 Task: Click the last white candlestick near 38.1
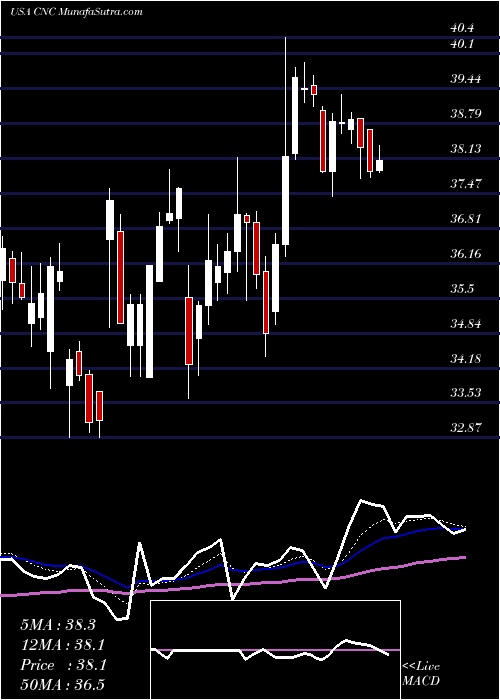(379, 166)
